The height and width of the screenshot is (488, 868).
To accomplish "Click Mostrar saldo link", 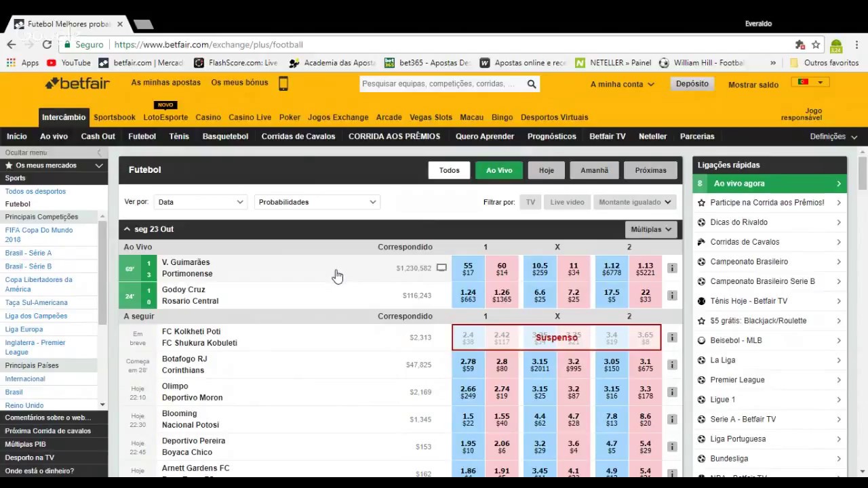I will [x=753, y=85].
